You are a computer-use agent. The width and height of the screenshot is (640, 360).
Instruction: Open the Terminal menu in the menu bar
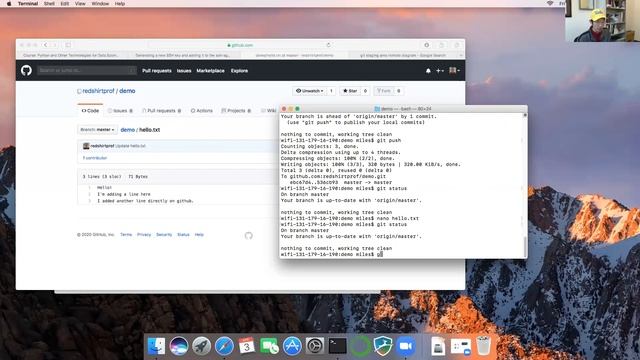(28, 3)
